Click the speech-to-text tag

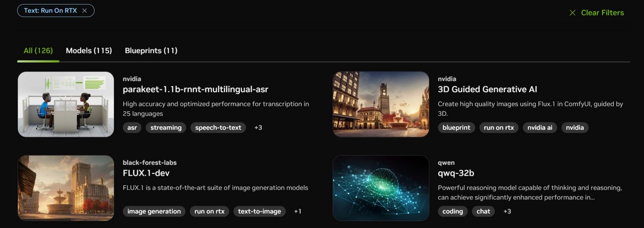(x=218, y=128)
